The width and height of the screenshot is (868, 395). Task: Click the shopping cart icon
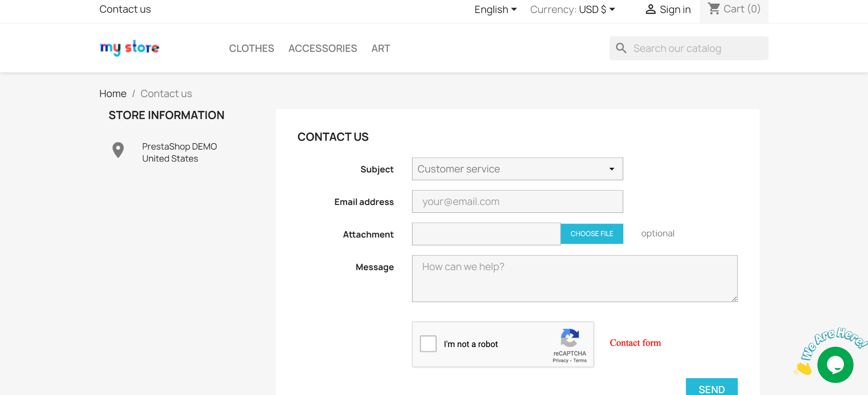(714, 9)
